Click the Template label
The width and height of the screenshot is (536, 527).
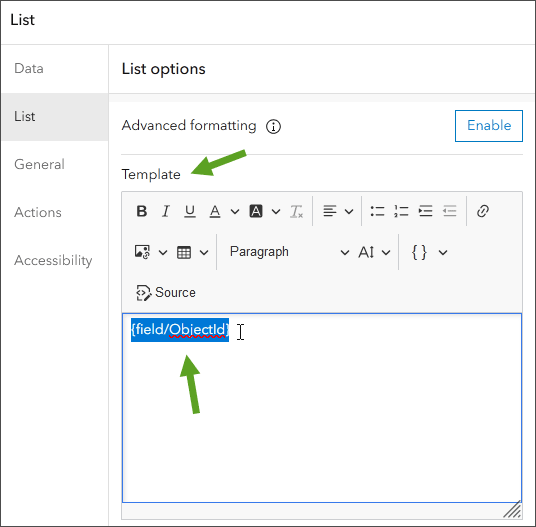(x=151, y=174)
